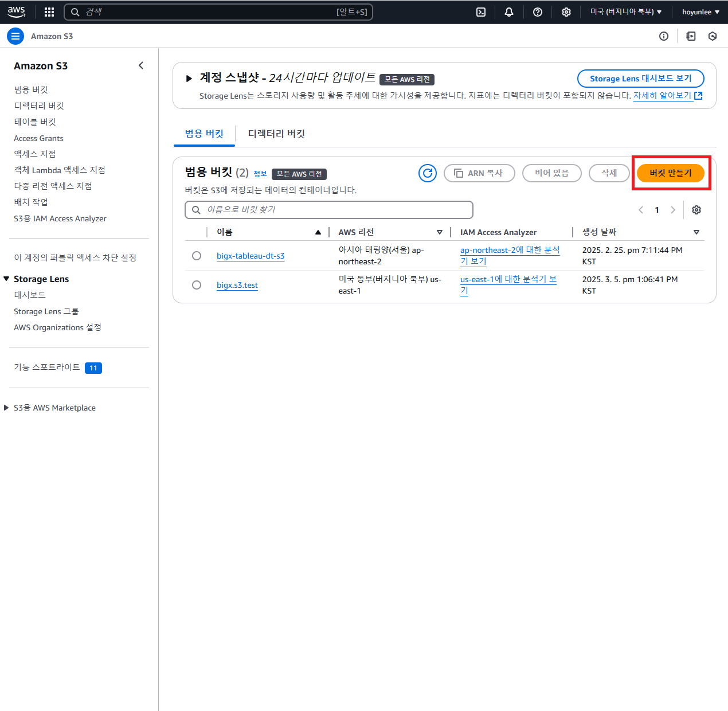Image resolution: width=728 pixels, height=711 pixels.
Task: Click the 모든 AWS 리전 badge in bucket header
Action: pyautogui.click(x=299, y=174)
